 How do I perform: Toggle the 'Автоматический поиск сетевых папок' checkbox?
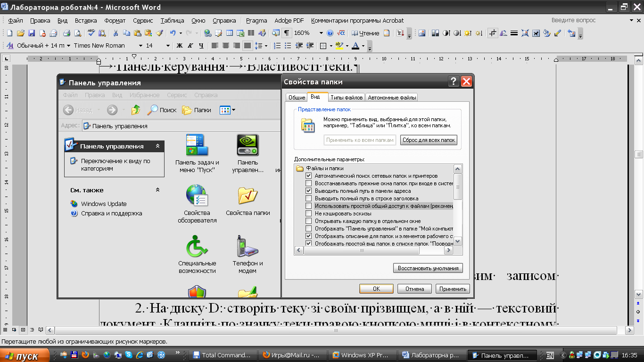tap(309, 176)
